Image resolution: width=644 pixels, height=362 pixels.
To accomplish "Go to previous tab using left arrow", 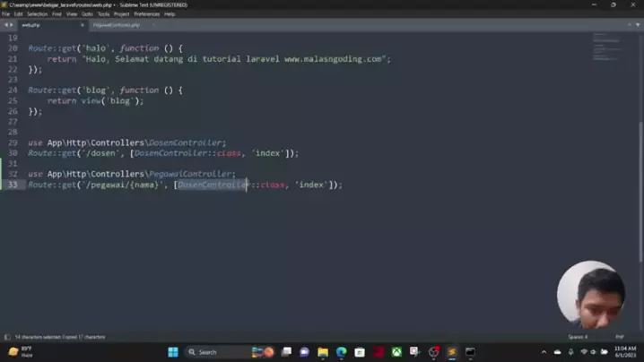I will click(5, 25).
